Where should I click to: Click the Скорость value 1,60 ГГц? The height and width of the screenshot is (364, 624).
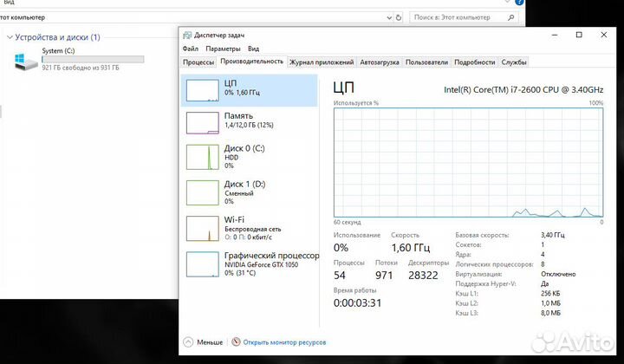tap(410, 248)
